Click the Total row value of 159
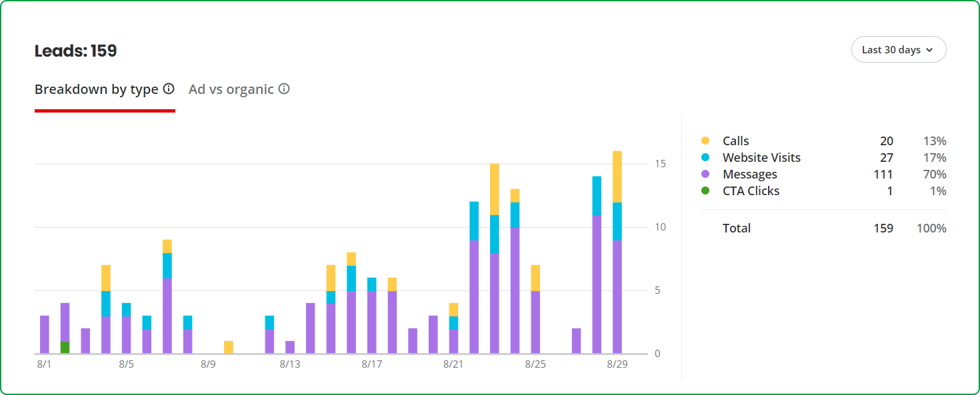This screenshot has width=980, height=395. click(x=883, y=228)
